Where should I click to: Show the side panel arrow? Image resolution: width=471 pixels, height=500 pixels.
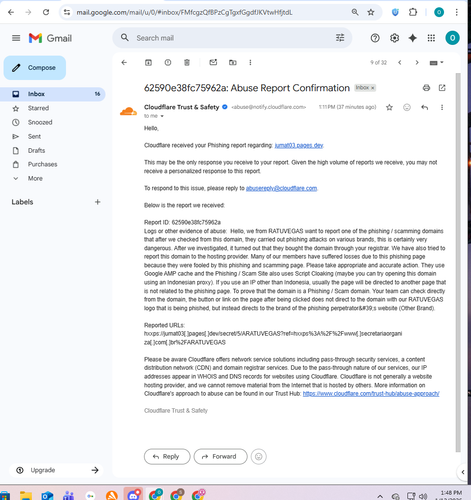coord(463,472)
